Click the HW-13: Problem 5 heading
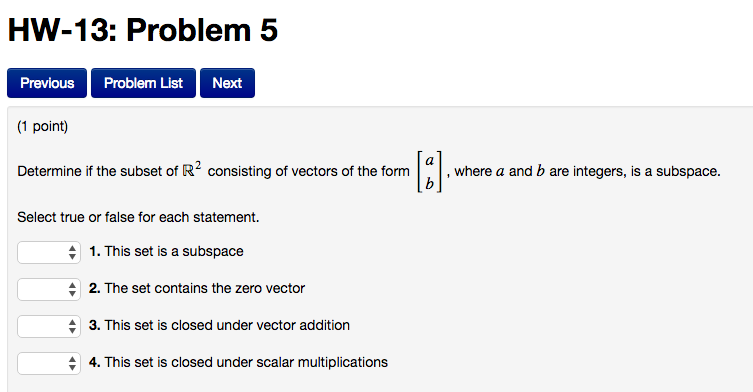Screen dimensions: 753x392 click(x=143, y=30)
